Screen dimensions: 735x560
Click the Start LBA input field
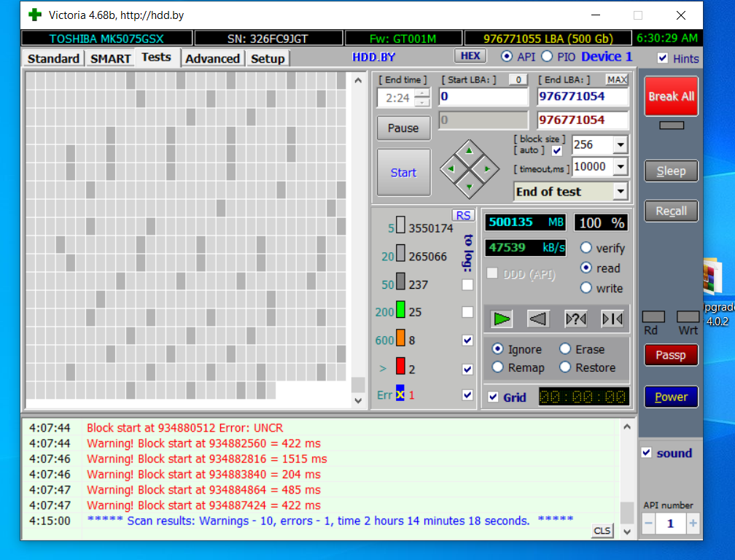pos(483,96)
